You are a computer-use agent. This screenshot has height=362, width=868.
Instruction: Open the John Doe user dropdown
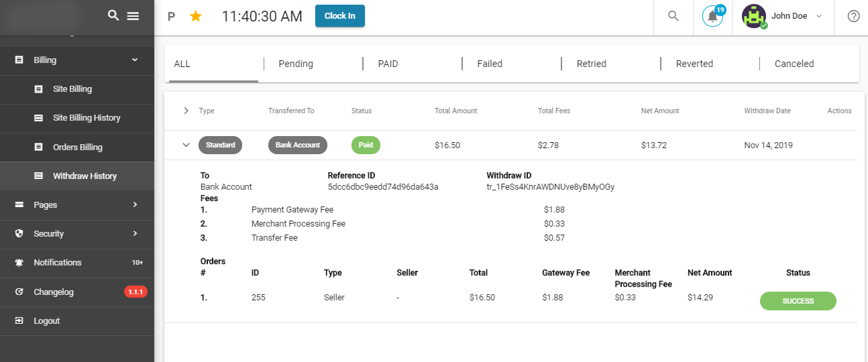[818, 17]
